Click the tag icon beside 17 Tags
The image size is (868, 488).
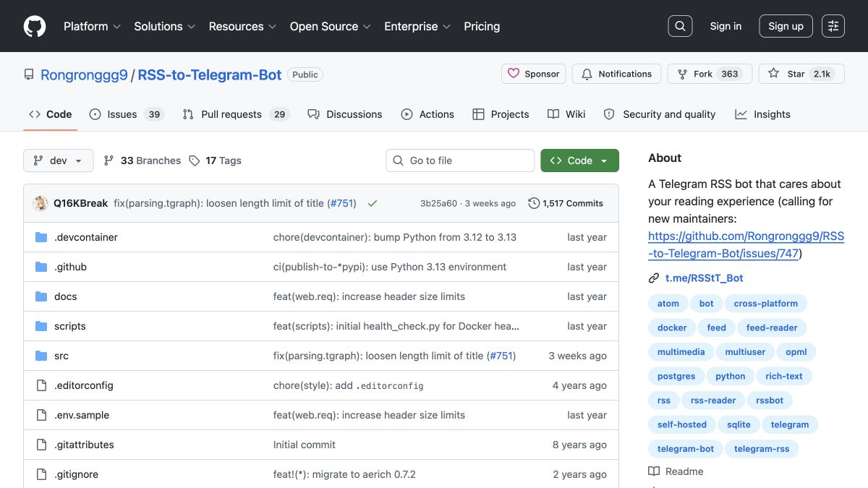195,160
